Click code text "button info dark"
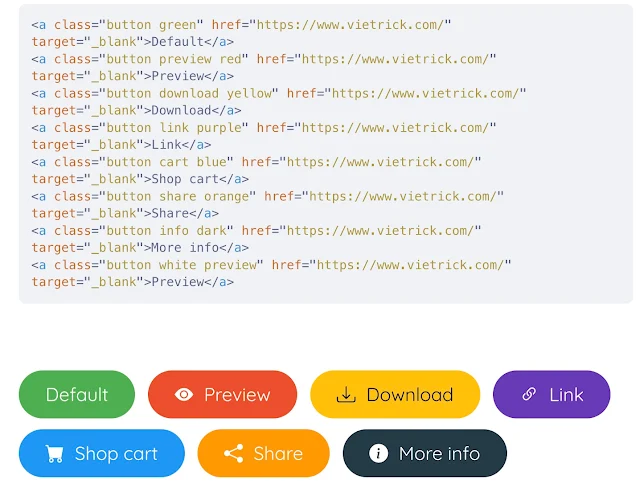640x484 pixels. click(x=166, y=231)
